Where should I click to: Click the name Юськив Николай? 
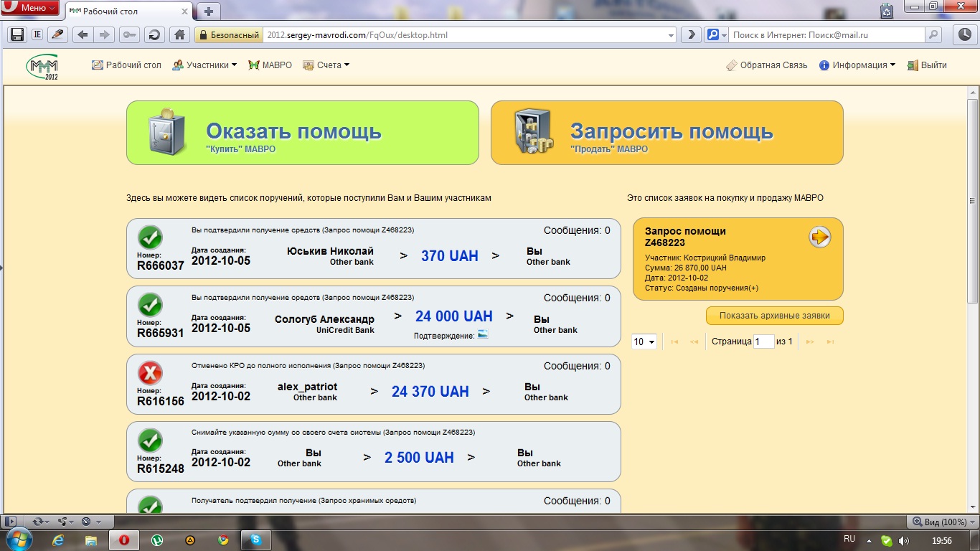[x=330, y=251]
